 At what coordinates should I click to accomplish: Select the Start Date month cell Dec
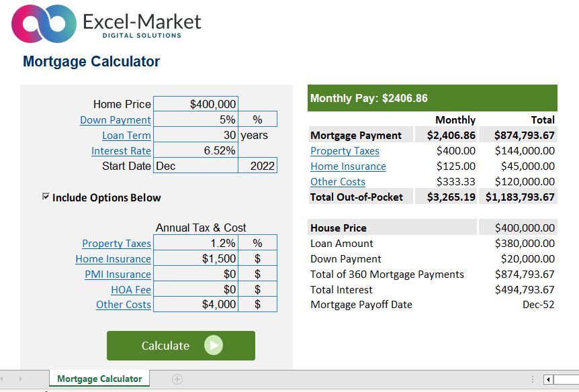(195, 166)
